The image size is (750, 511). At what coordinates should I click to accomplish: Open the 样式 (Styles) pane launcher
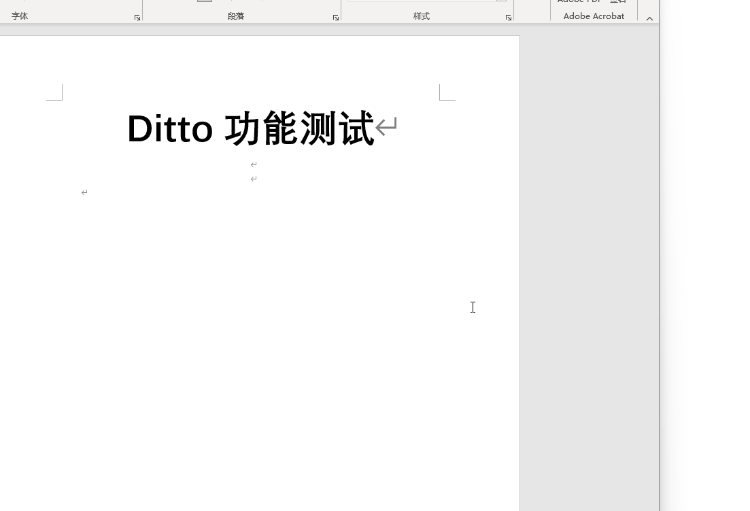click(508, 18)
